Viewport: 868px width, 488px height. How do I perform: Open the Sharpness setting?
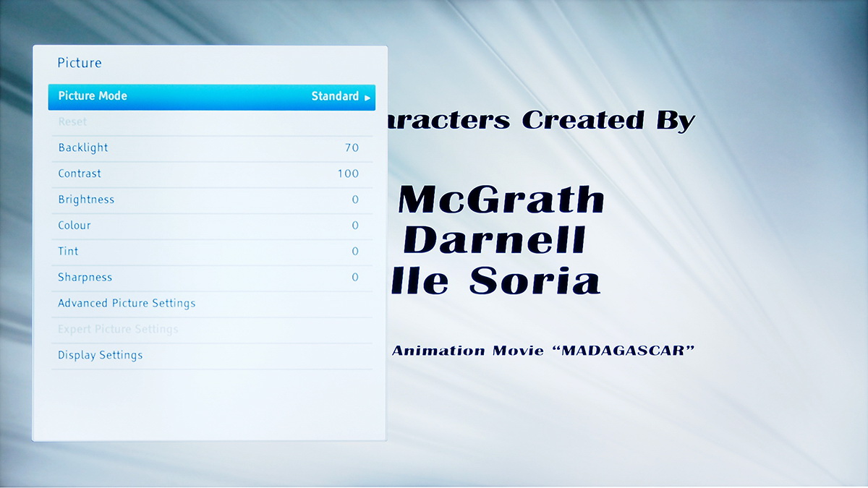211,278
